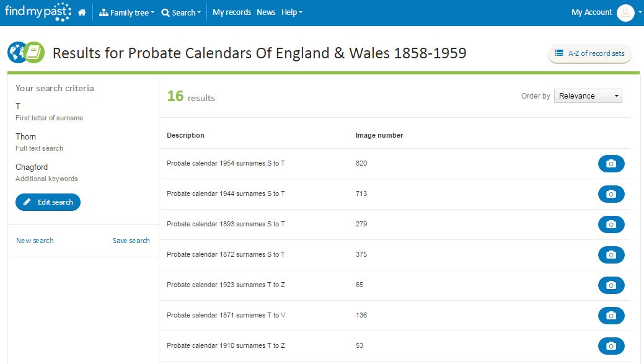Open the Search dropdown menu
Screen dimensions: 644x364
click(180, 12)
